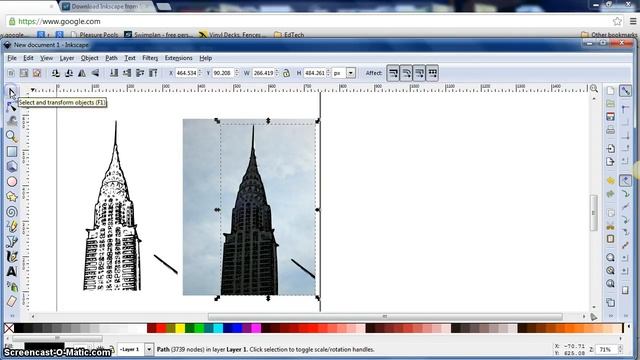Flip selected object vertically
This screenshot has height=360, width=640.
(96, 73)
